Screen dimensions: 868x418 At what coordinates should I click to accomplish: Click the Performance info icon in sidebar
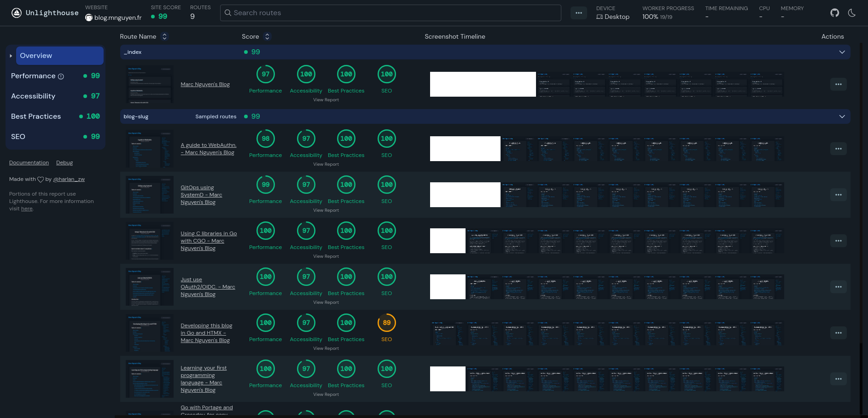pyautogui.click(x=61, y=76)
